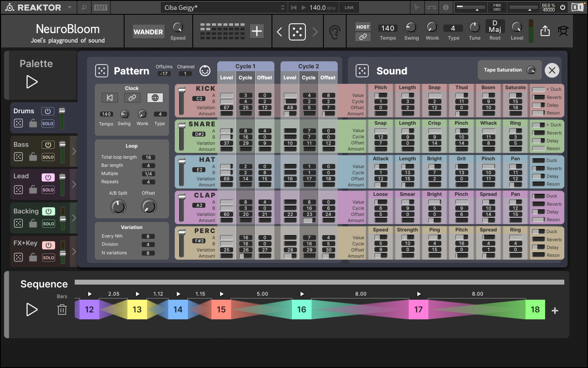Open the Ciba Geigy preset selector

pyautogui.click(x=224, y=8)
